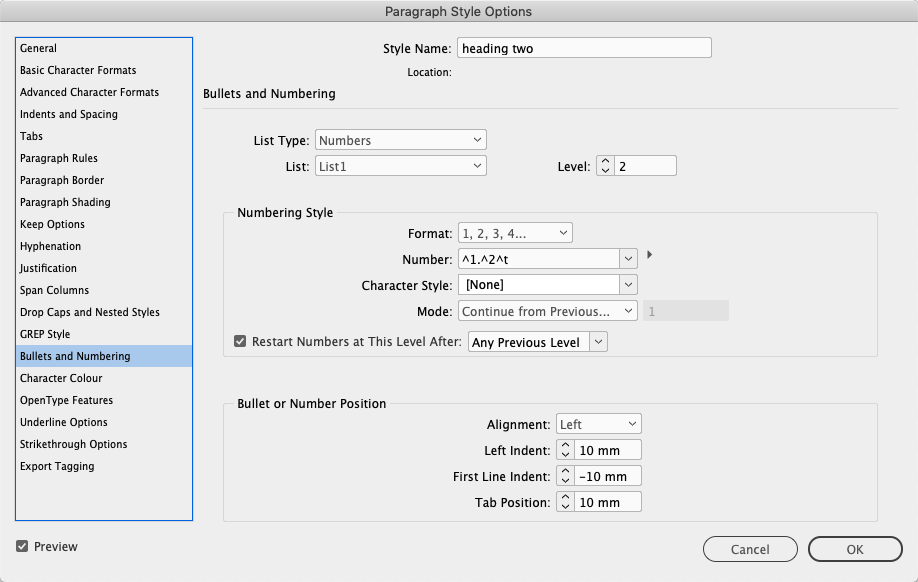Viewport: 918px width, 582px height.
Task: Edit the Style Name field
Action: coord(584,47)
